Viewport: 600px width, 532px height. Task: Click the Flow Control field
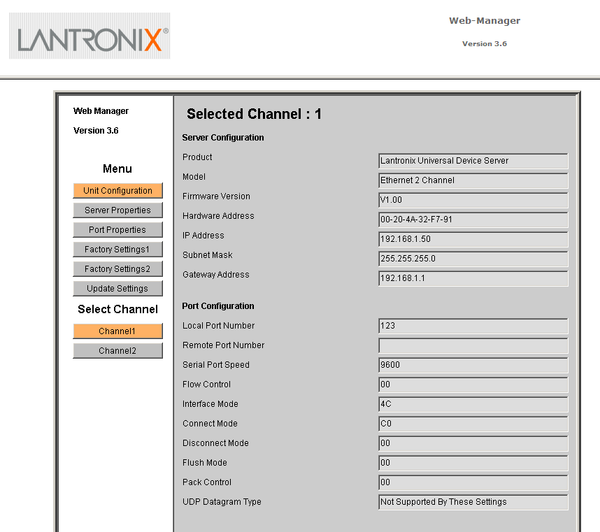473,385
